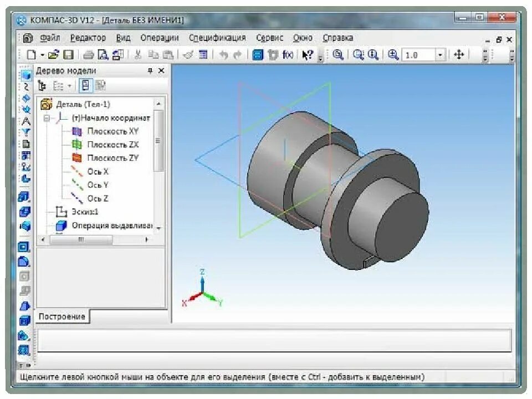The width and height of the screenshot is (532, 399).
Task: Open the Спецификация menu
Action: click(x=217, y=38)
